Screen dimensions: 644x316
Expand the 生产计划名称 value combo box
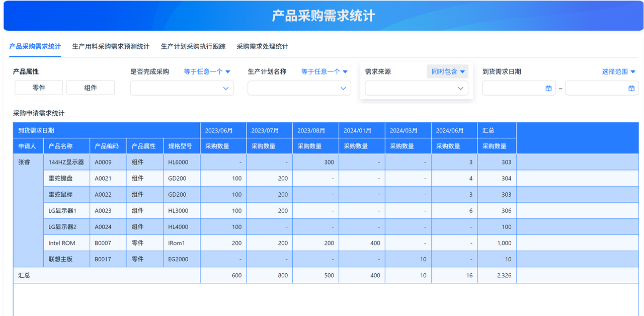click(299, 88)
